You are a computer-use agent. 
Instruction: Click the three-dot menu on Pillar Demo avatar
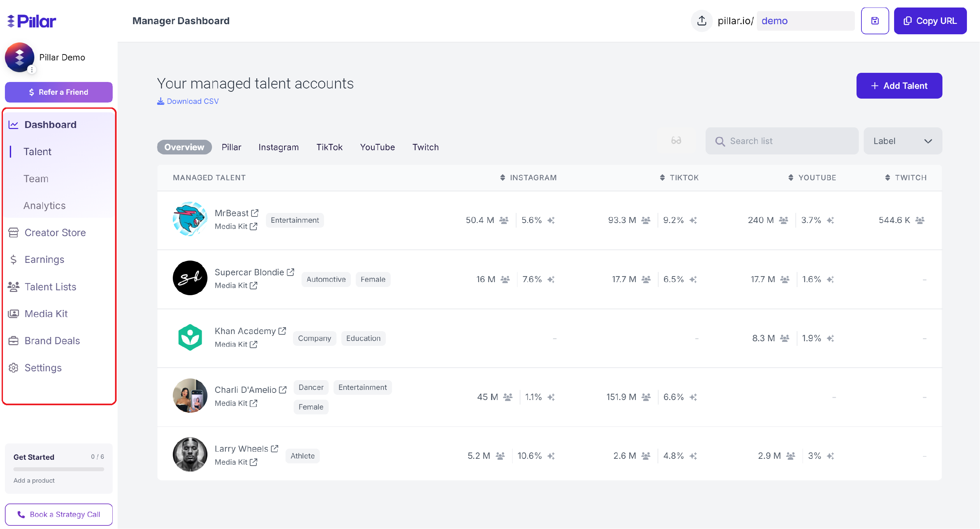coord(32,70)
